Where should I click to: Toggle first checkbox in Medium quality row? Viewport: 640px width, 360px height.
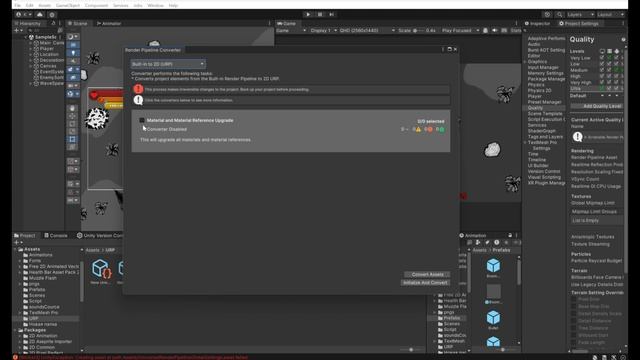click(x=602, y=70)
